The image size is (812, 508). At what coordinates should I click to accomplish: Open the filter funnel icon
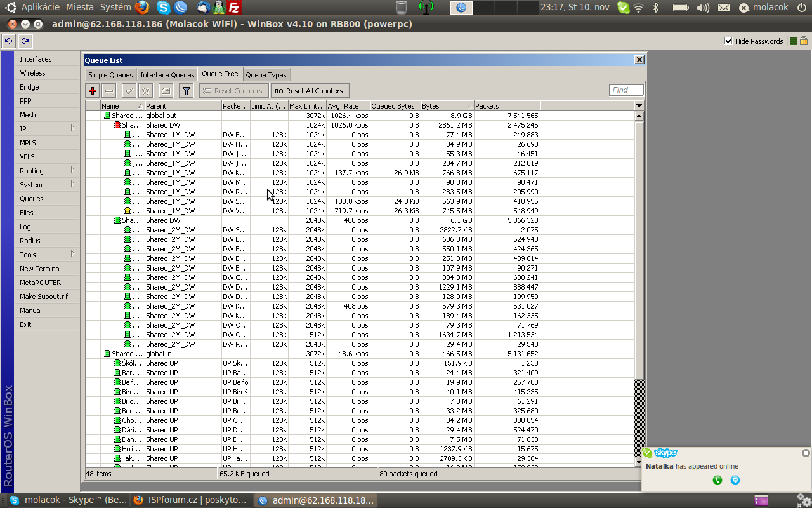(186, 91)
